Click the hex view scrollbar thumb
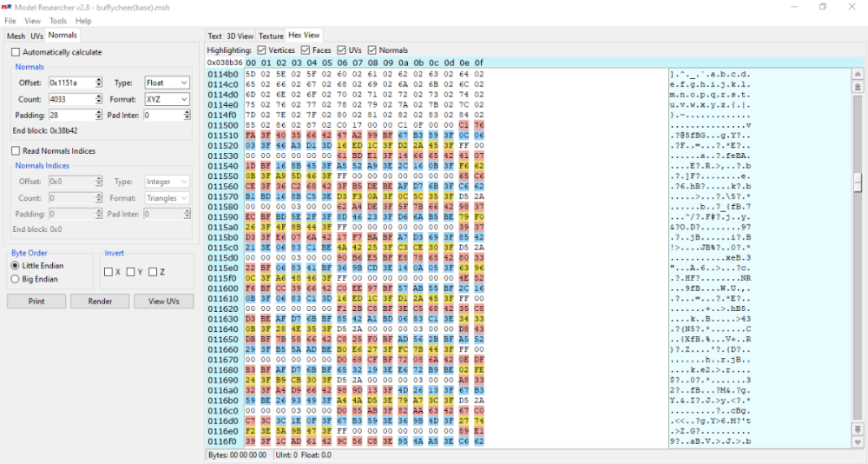Viewport: 868px width, 464px height. pyautogui.click(x=858, y=182)
